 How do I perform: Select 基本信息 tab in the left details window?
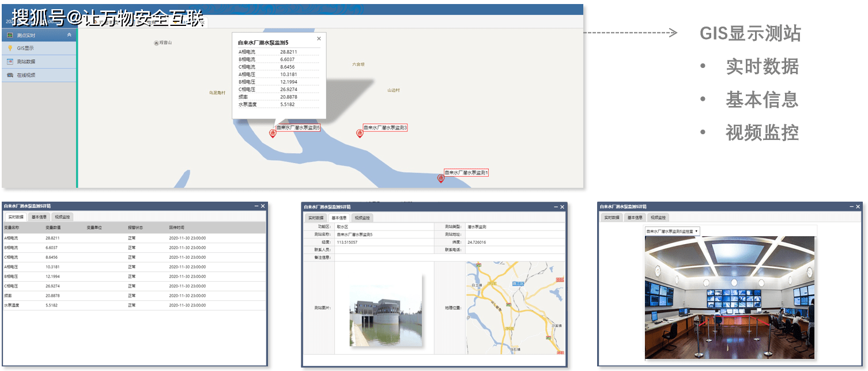click(39, 217)
